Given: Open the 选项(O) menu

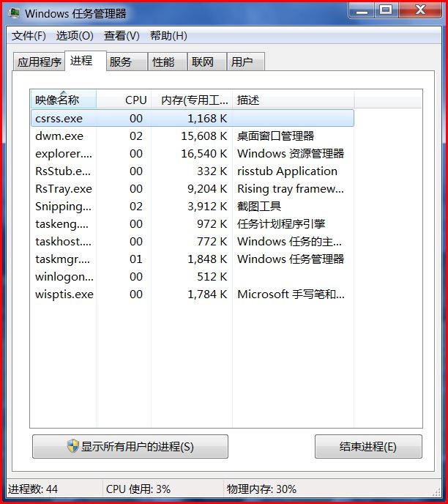Looking at the screenshot, I should [x=75, y=36].
